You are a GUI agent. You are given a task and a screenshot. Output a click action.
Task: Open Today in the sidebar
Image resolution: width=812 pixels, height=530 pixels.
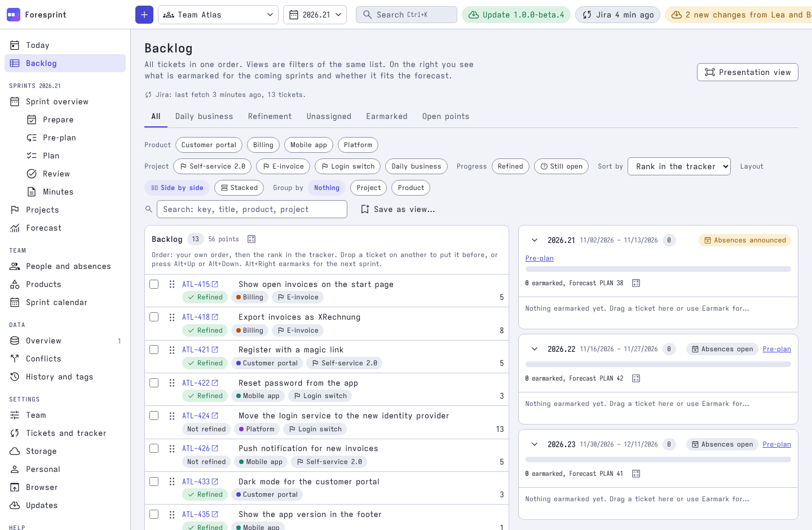coord(65,45)
